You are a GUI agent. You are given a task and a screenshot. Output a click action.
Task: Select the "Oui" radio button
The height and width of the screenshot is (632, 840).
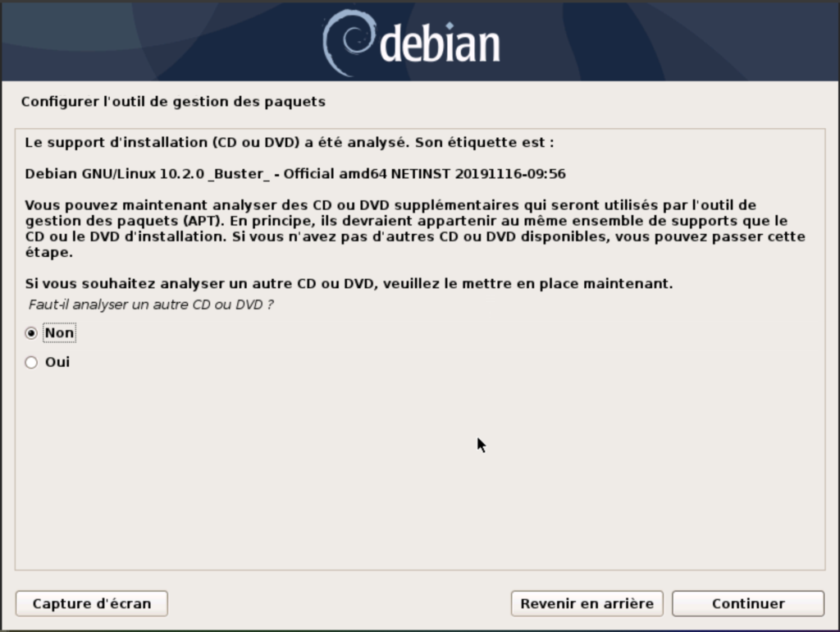(x=31, y=362)
